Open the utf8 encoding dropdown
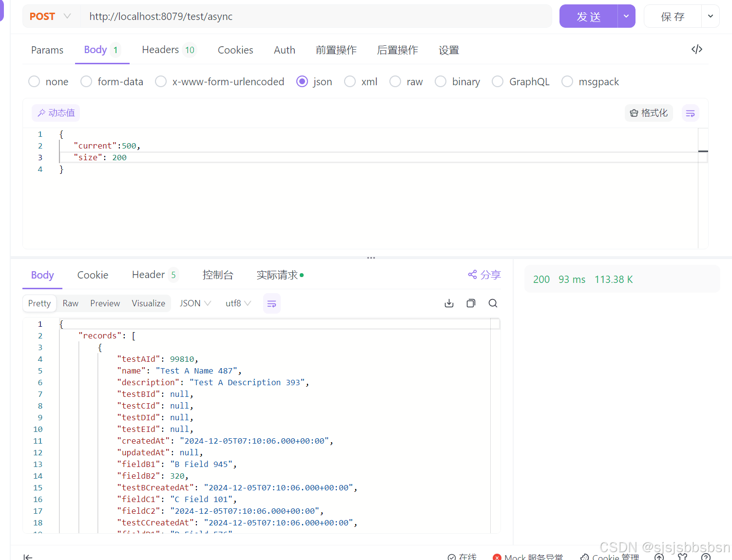The height and width of the screenshot is (560, 732). coord(238,303)
